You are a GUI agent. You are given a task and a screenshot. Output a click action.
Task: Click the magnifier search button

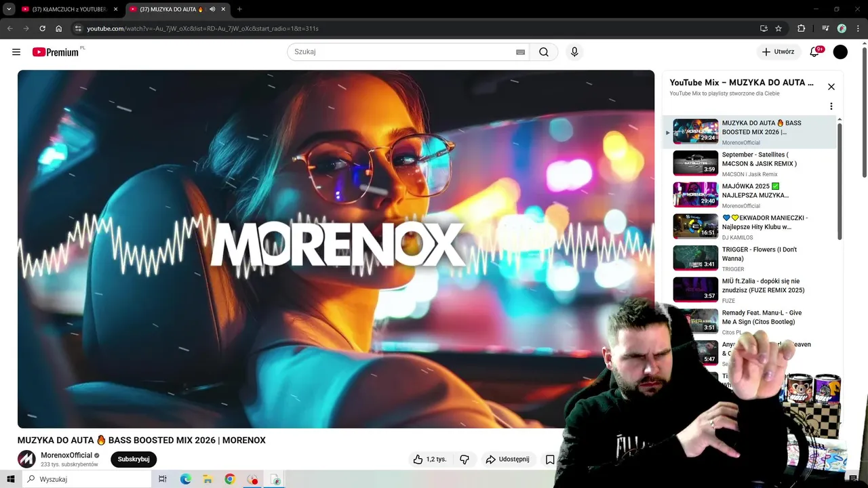coord(544,52)
